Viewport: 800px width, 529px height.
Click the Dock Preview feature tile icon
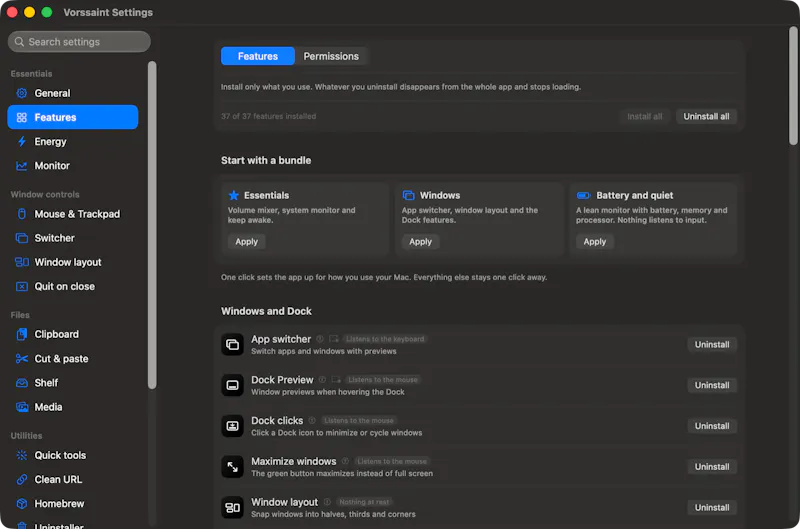click(x=232, y=385)
